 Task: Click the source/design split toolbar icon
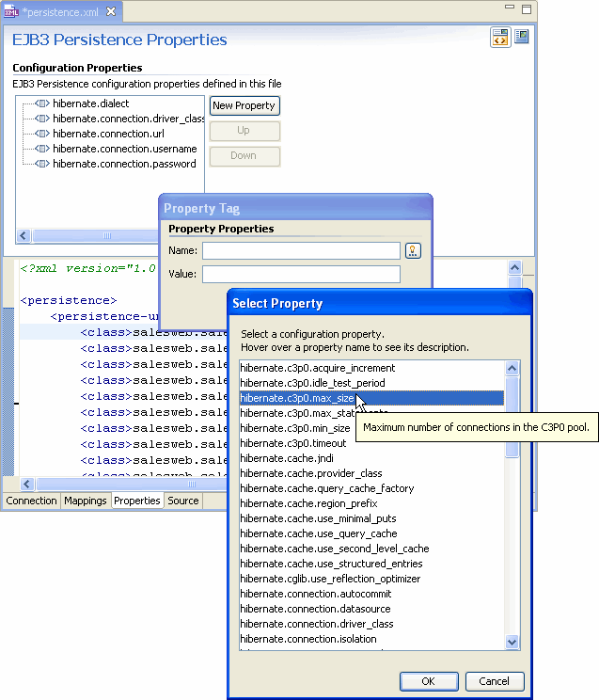coord(500,37)
